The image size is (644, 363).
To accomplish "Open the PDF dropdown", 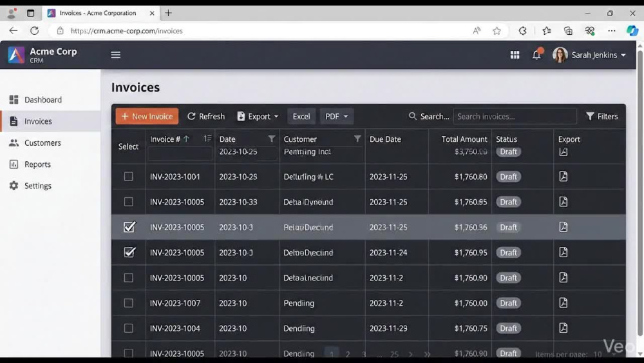I will [336, 116].
